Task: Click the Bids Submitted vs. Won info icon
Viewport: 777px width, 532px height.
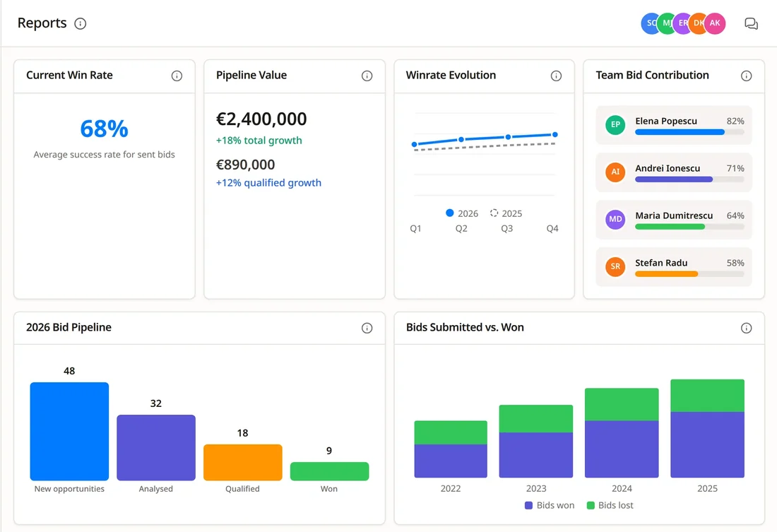Action: pos(747,329)
